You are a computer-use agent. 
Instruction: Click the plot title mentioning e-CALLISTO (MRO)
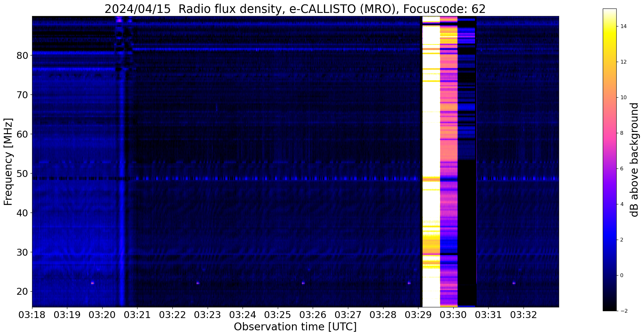click(295, 9)
